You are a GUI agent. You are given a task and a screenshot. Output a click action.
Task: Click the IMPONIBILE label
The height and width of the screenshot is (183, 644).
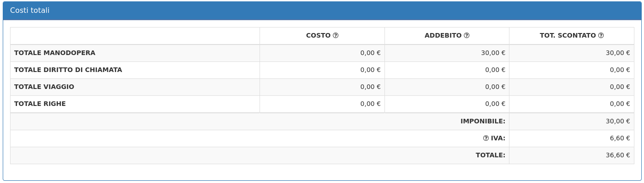point(483,122)
